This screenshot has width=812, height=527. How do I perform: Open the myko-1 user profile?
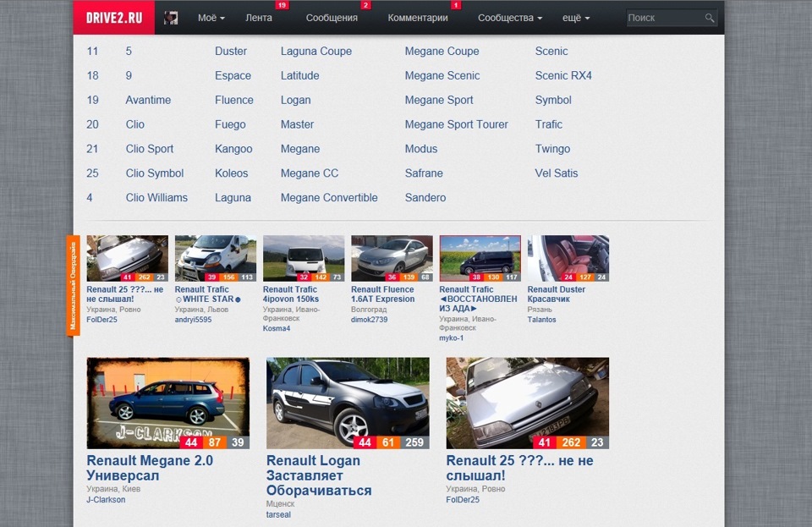tap(452, 338)
